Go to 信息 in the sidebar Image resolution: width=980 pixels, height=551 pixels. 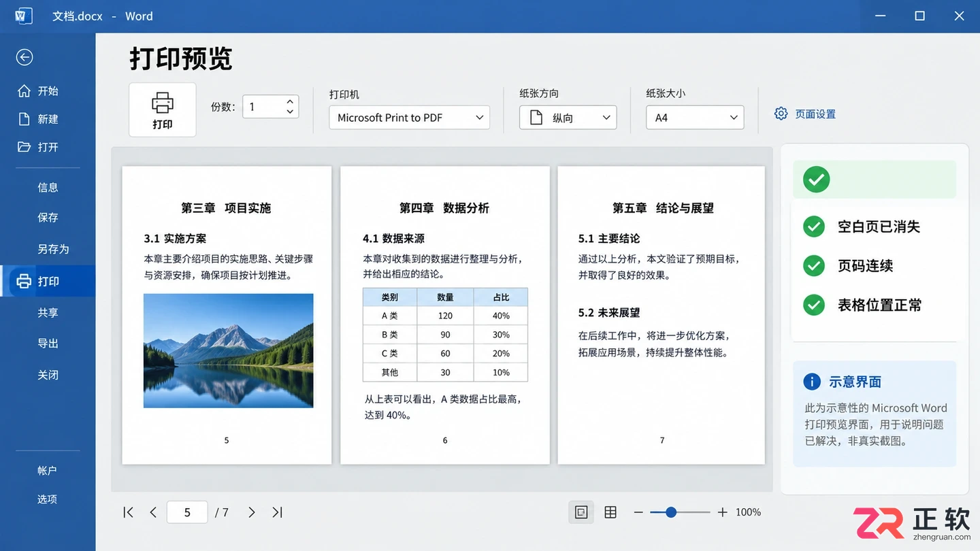coord(48,187)
